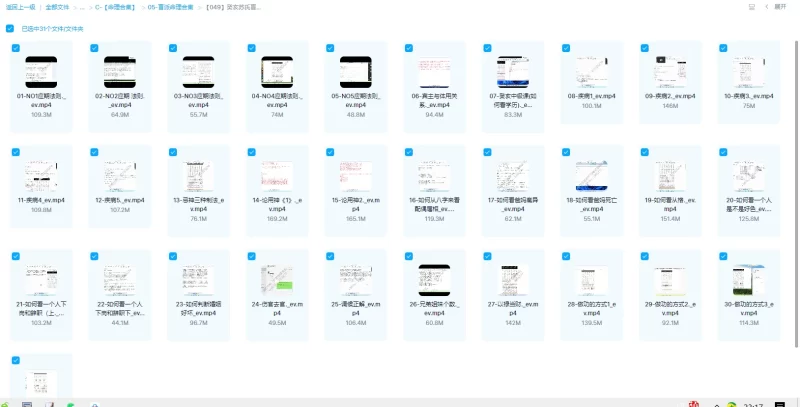The width and height of the screenshot is (800, 407).
Task: Open the 18 video file icon
Action: coord(591,174)
